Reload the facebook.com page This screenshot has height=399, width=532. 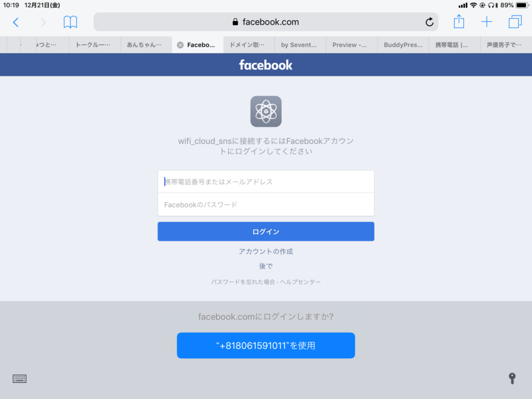pos(429,22)
